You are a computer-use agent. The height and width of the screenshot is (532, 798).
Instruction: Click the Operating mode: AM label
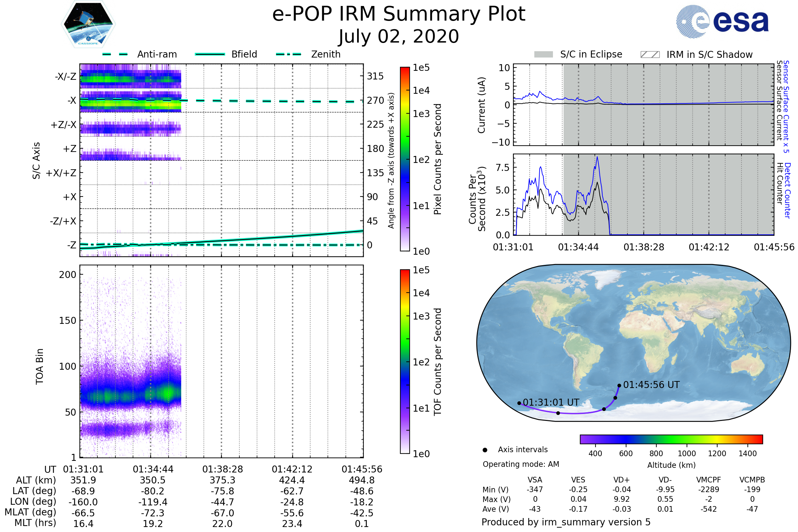tap(521, 465)
